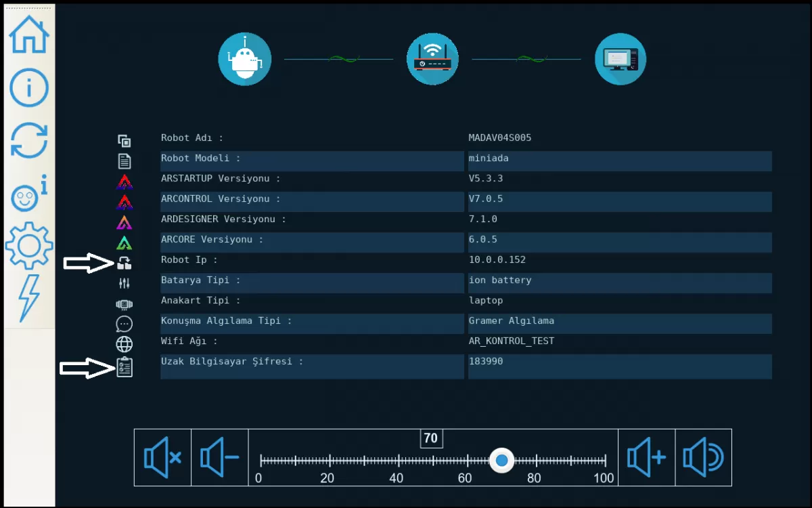812x508 pixels.
Task: Open the smiley face info icon
Action: (28, 196)
